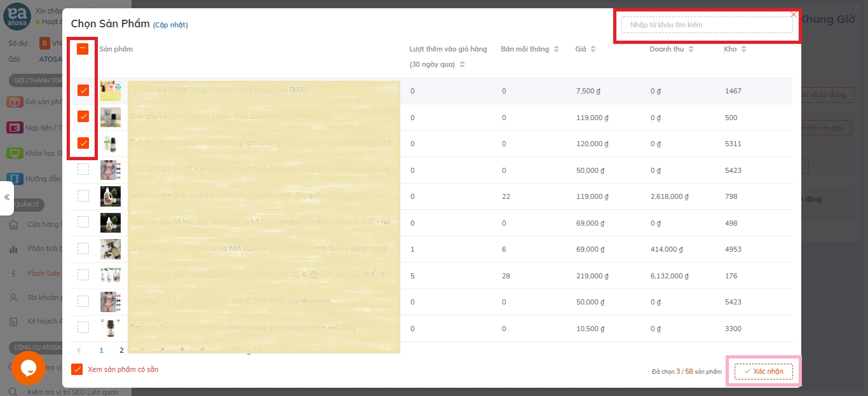This screenshot has width=868, height=396.
Task: Sort the Kho stock column
Action: click(x=743, y=49)
